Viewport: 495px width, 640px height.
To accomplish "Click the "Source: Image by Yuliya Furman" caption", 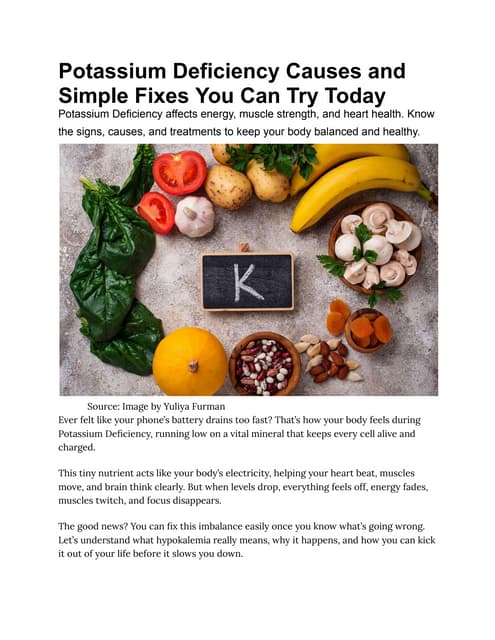I will pos(156,406).
